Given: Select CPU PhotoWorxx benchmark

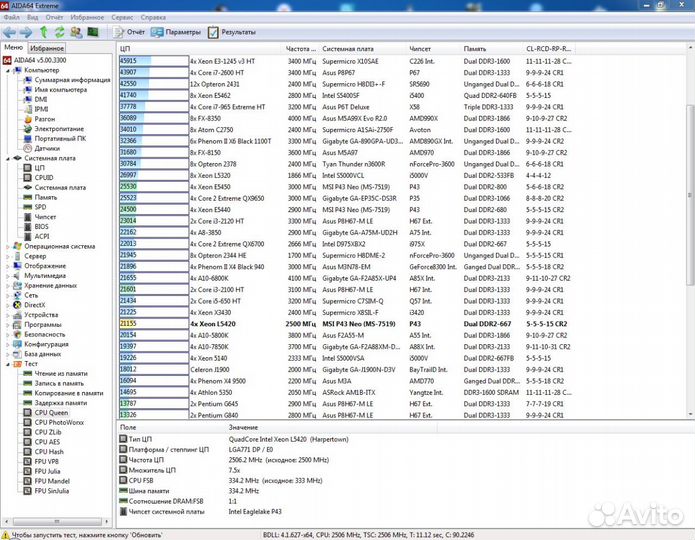Looking at the screenshot, I should pyautogui.click(x=59, y=422).
